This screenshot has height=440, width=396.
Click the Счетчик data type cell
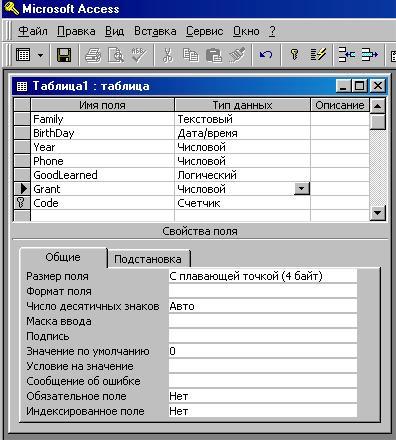[242, 203]
